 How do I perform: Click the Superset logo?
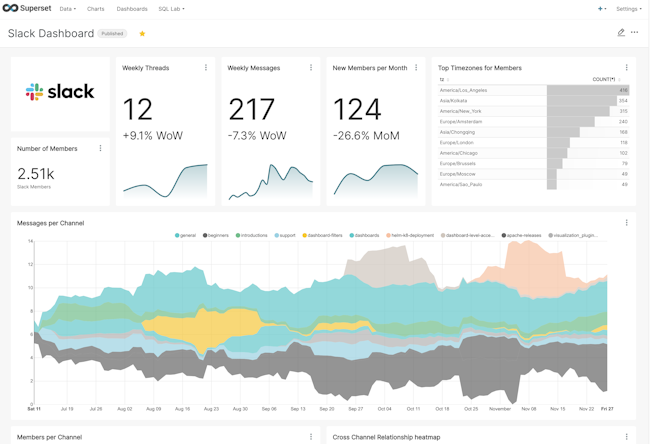(27, 8)
